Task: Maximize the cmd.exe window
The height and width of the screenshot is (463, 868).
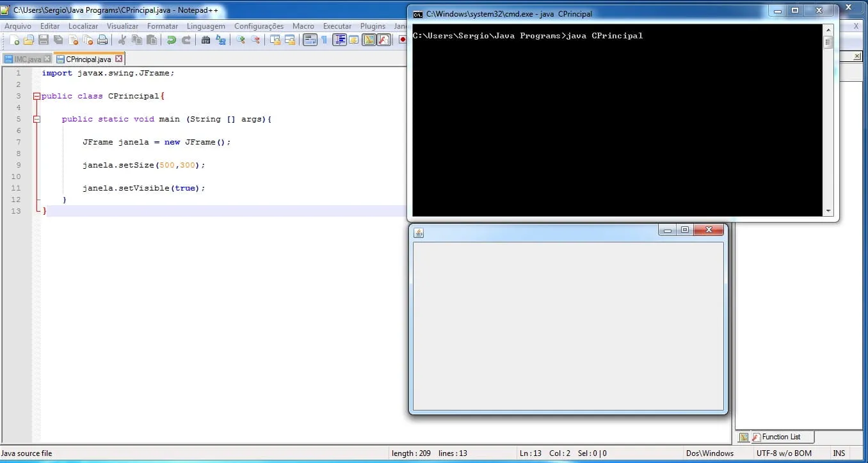Action: tap(795, 10)
